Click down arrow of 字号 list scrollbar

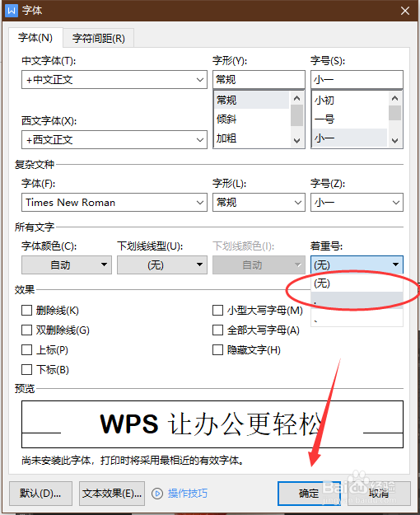click(394, 141)
